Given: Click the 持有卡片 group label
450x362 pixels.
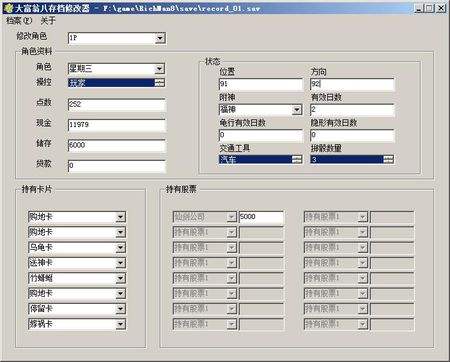Looking at the screenshot, I should [37, 189].
